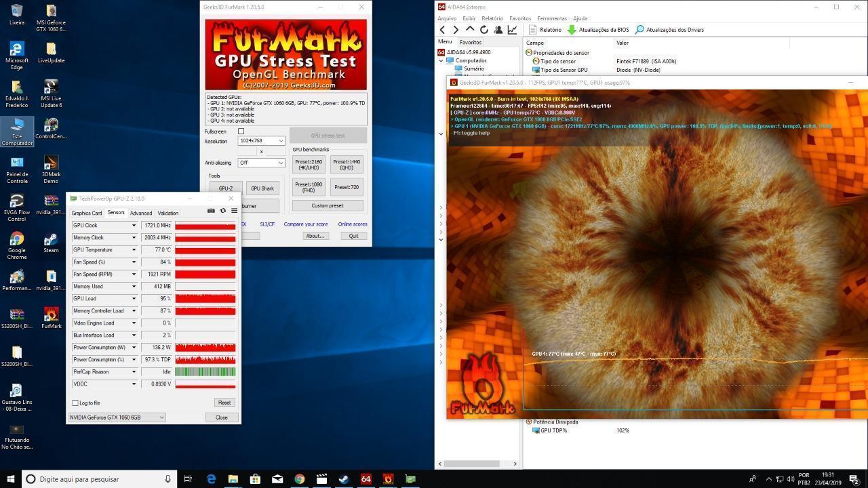This screenshot has height=488, width=868.
Task: Open Task View in the taskbar
Action: click(189, 479)
